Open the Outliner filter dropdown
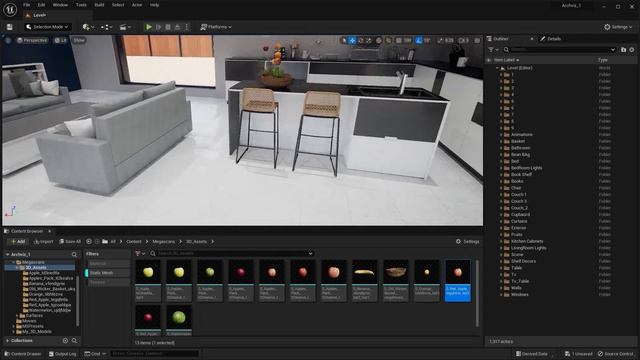Viewport: 640px width, 360px height. click(493, 49)
